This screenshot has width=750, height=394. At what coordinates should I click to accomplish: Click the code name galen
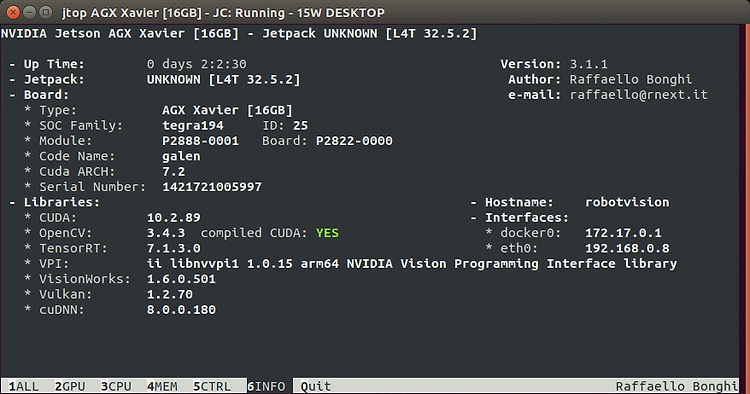click(181, 156)
